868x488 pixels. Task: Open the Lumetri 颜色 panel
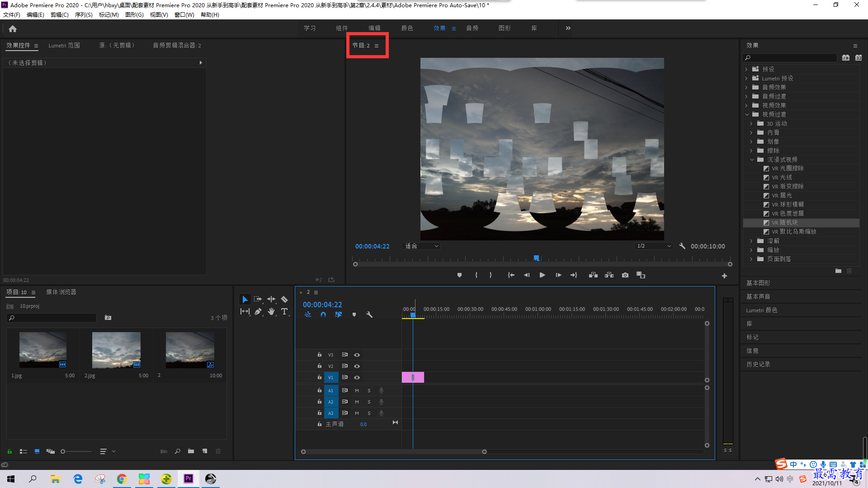pos(762,310)
